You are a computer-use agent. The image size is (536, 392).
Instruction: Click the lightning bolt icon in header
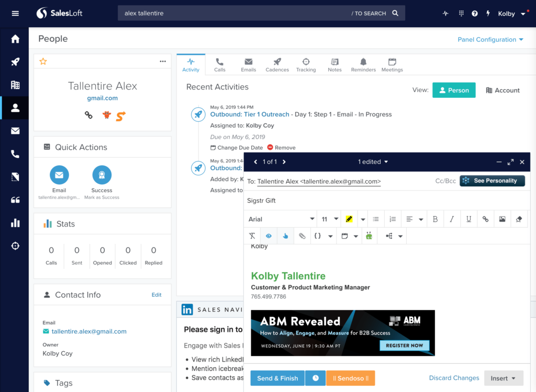pyautogui.click(x=488, y=13)
